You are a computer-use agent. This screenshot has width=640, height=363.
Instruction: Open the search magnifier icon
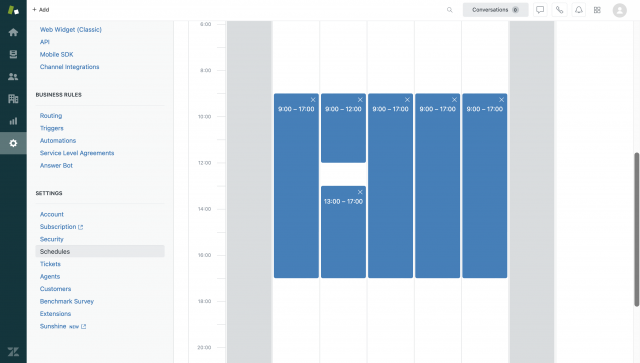[x=449, y=10]
